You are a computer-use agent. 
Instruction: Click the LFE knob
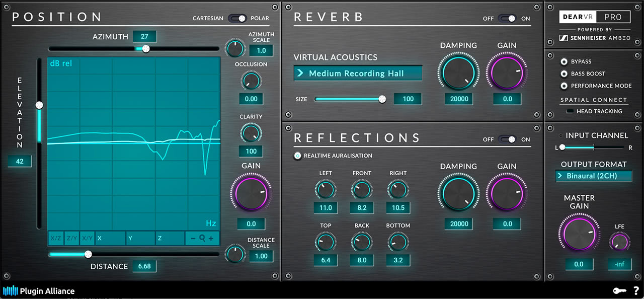click(619, 242)
